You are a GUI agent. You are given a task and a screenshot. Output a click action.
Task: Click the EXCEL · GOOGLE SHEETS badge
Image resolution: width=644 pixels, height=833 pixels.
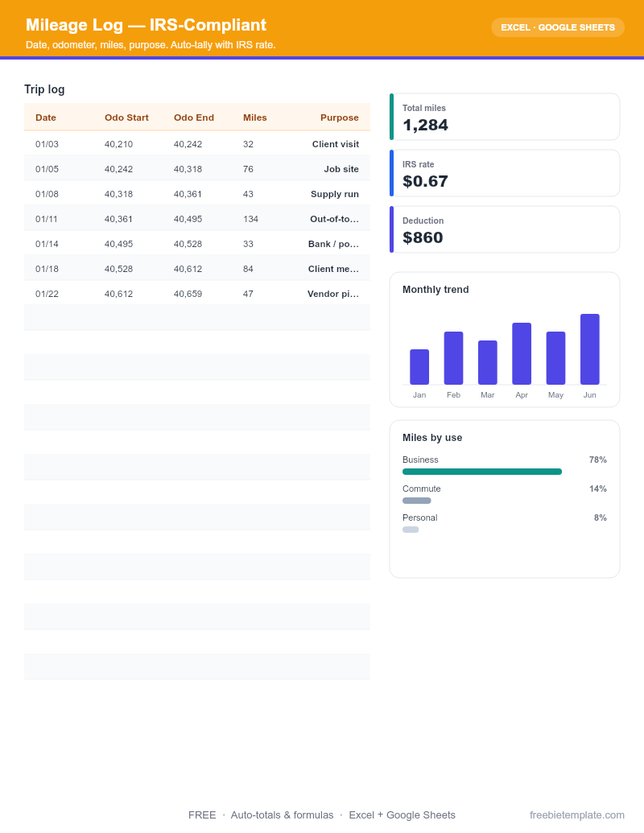(x=557, y=27)
